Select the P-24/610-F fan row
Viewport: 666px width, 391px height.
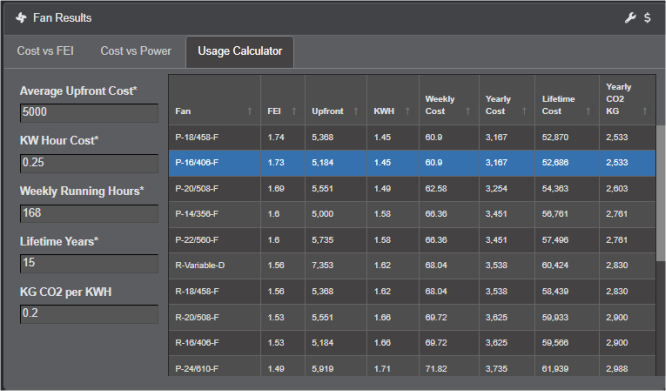click(x=412, y=366)
